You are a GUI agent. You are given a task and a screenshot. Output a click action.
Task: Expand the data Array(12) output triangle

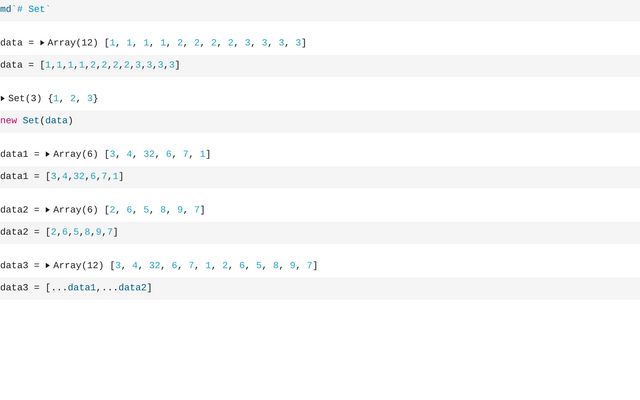click(x=43, y=43)
